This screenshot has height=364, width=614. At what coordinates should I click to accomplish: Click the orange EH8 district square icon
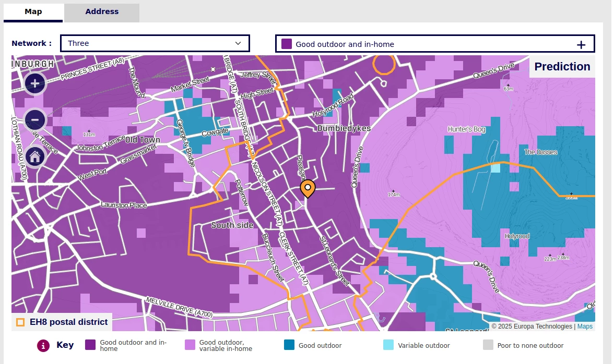[x=20, y=322]
